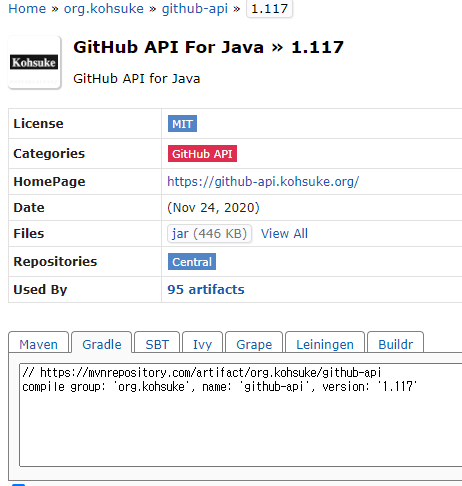The height and width of the screenshot is (486, 462).
Task: Switch to the Leiningen tab
Action: pyautogui.click(x=325, y=343)
